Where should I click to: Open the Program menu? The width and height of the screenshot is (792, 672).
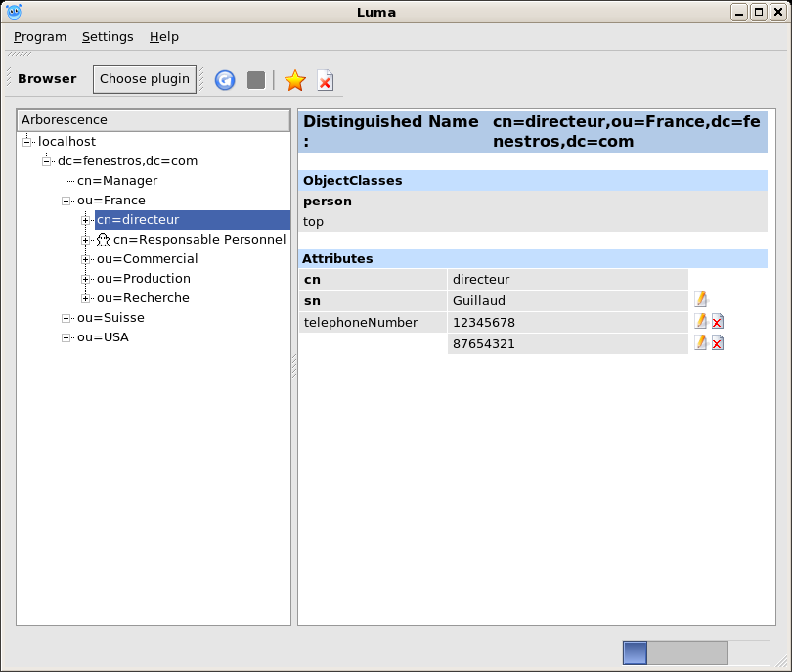tap(40, 36)
